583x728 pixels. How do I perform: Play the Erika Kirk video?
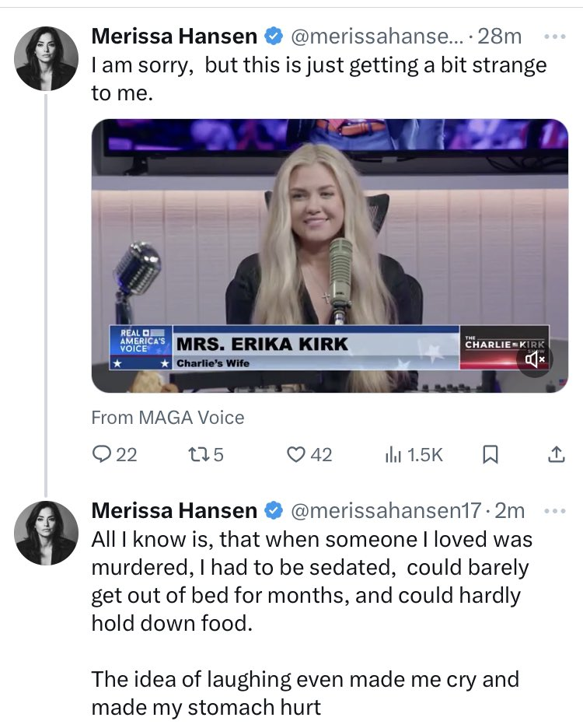click(x=330, y=256)
